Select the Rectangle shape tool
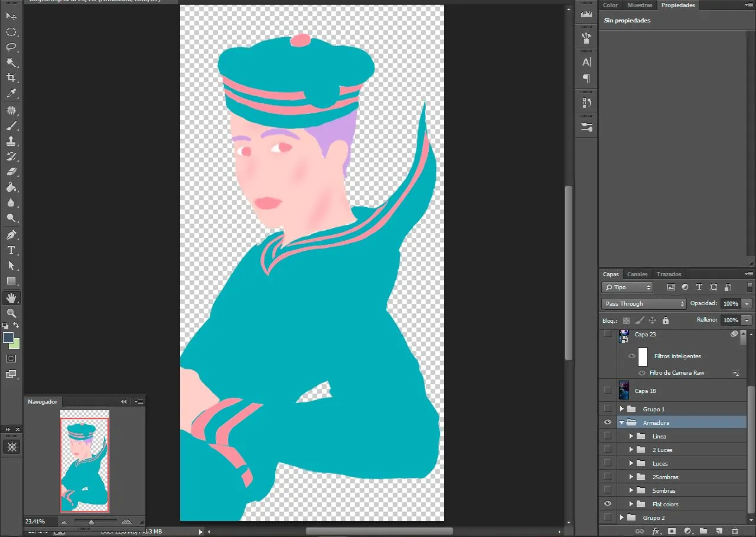This screenshot has height=537, width=756. 11,281
